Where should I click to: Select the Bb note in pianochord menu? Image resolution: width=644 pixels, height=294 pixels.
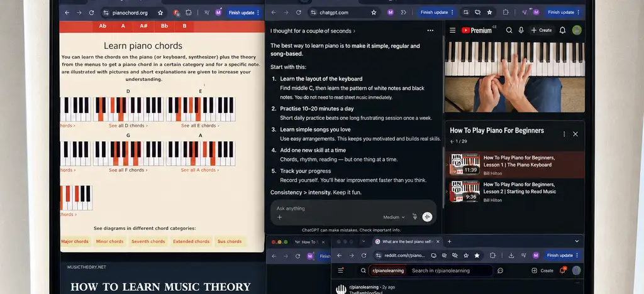click(164, 26)
